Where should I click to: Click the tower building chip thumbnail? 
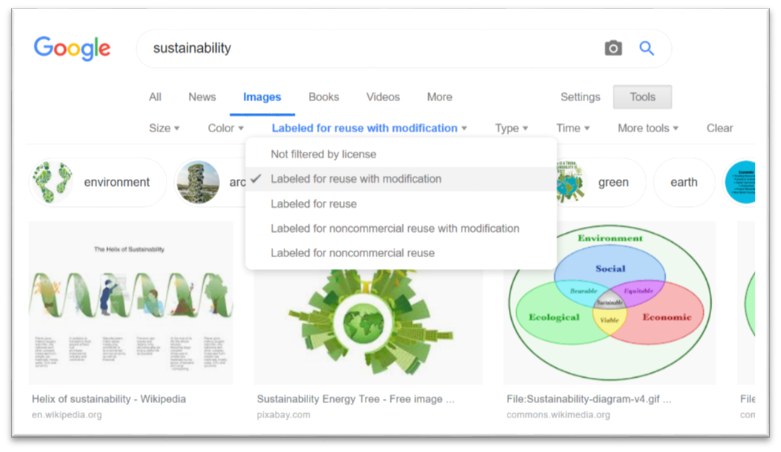(x=198, y=182)
